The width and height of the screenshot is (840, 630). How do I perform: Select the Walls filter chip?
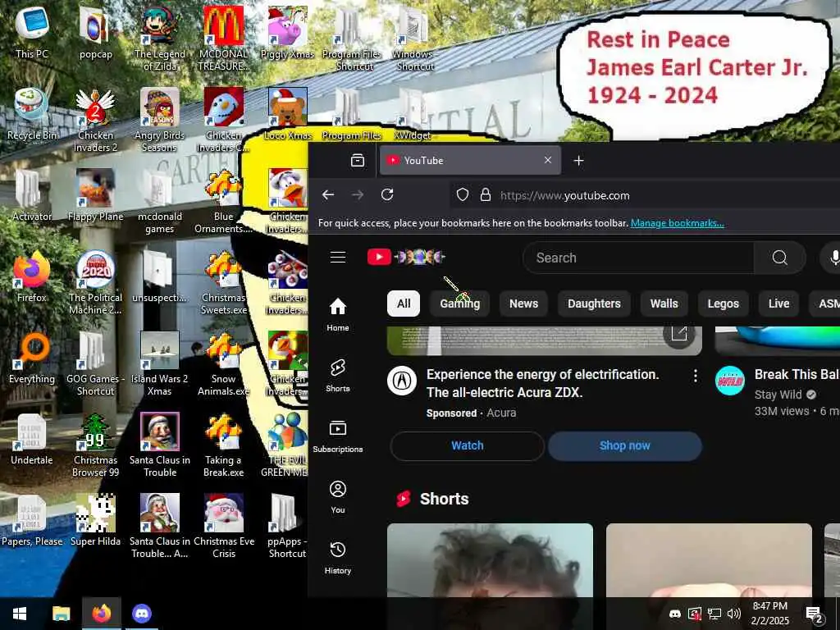pos(664,304)
